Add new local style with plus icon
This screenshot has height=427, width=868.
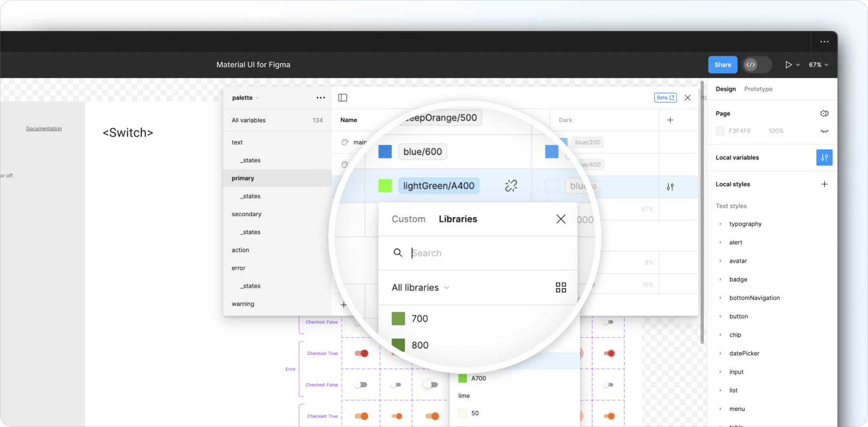click(x=824, y=184)
